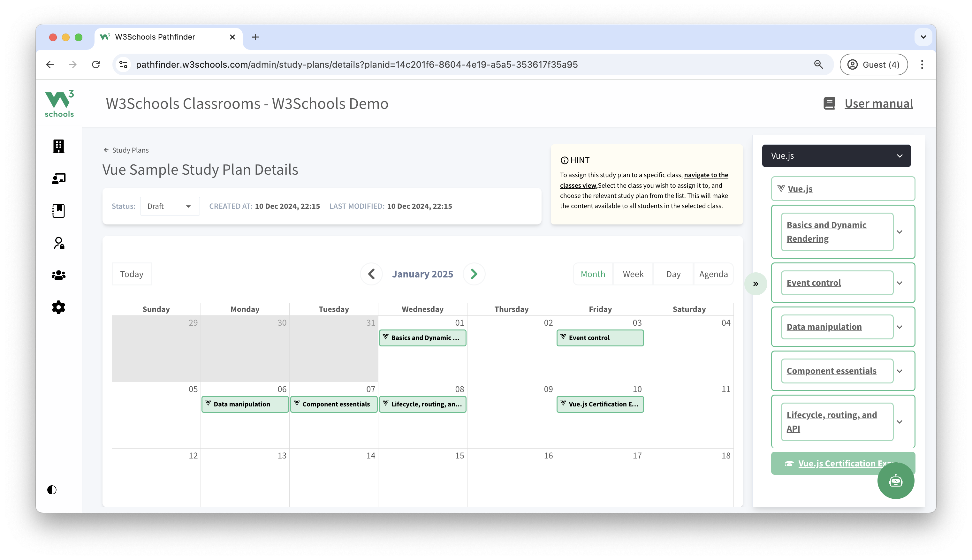This screenshot has width=972, height=560.
Task: Open the User manual link
Action: pos(878,103)
